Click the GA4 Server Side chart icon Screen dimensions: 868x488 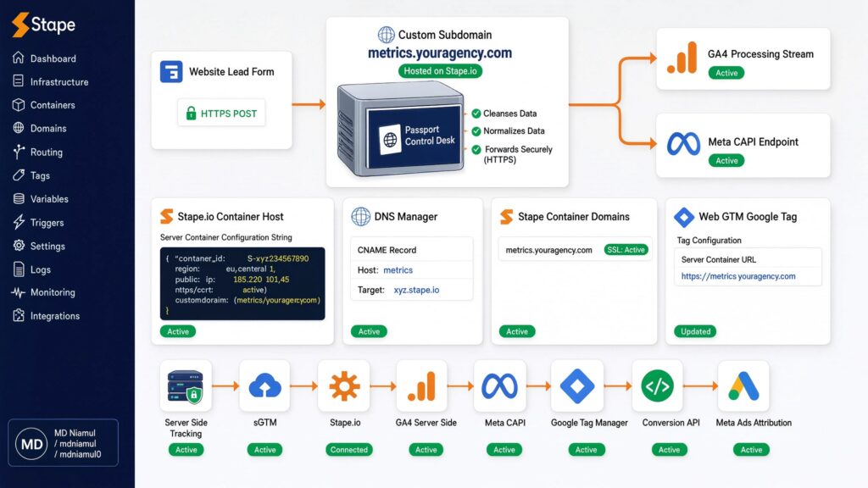point(422,385)
